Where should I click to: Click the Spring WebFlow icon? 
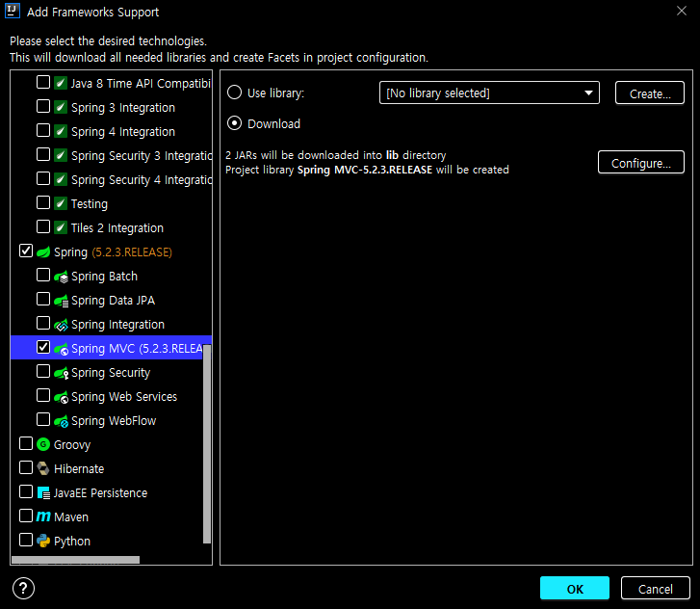[62, 421]
